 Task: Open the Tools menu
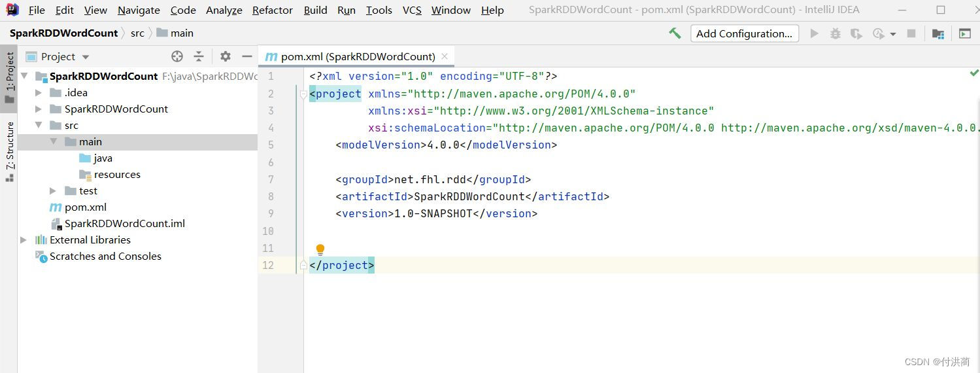click(x=379, y=10)
